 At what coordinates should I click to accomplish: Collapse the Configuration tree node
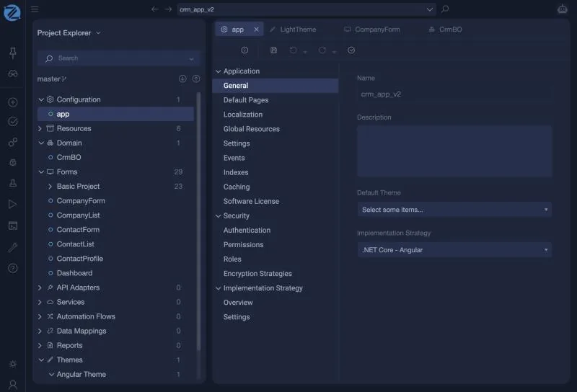point(41,99)
